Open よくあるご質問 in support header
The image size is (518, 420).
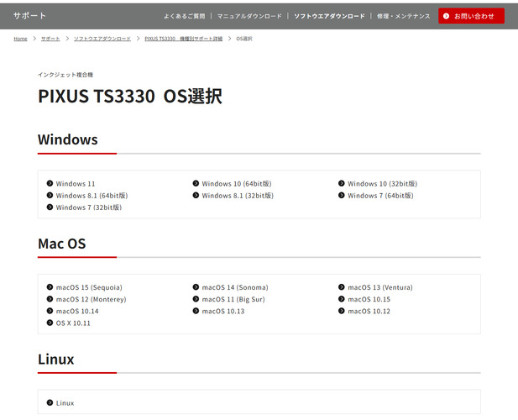[185, 16]
